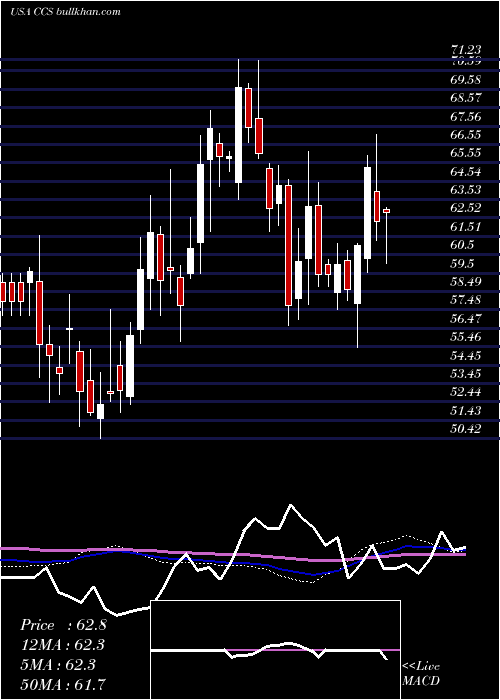
Task: Click the 60.5 price axis label
Action: coord(462,245)
